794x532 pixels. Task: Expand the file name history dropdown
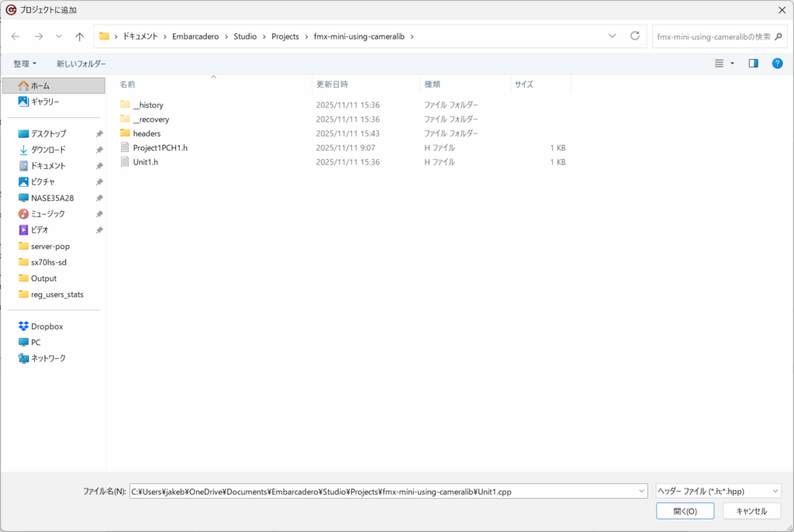[640, 491]
